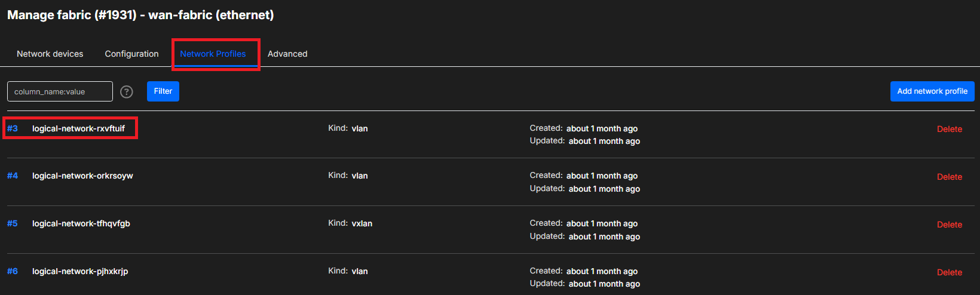Viewport: 980px width, 295px height.
Task: Open the Network devices tab
Action: click(x=50, y=54)
